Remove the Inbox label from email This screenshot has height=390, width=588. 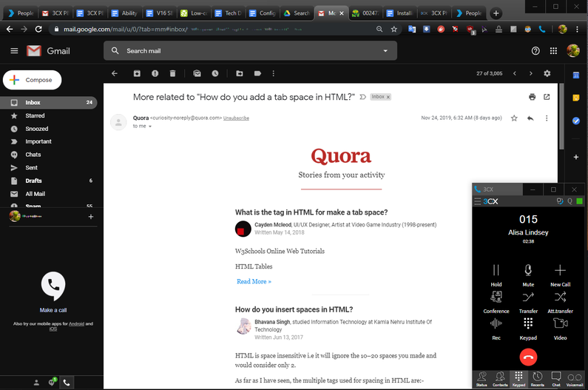click(388, 97)
